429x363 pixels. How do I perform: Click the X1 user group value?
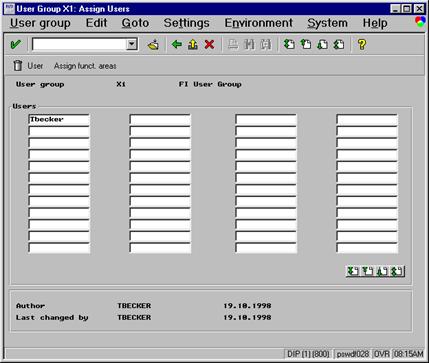click(x=121, y=84)
